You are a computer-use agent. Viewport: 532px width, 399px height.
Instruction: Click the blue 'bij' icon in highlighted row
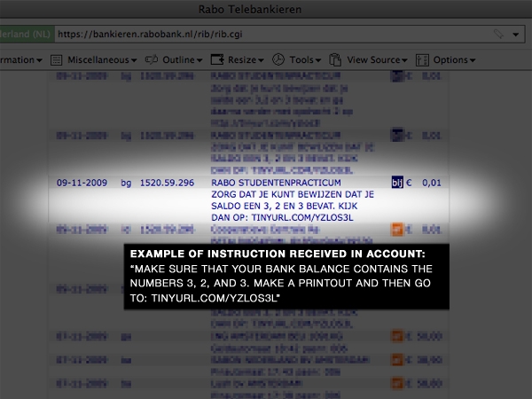click(397, 183)
